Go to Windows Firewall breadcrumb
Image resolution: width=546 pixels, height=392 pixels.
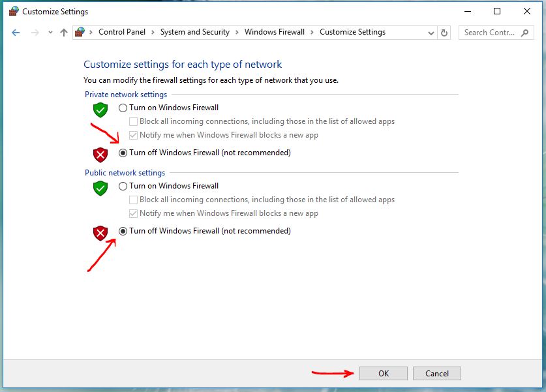[x=274, y=32]
